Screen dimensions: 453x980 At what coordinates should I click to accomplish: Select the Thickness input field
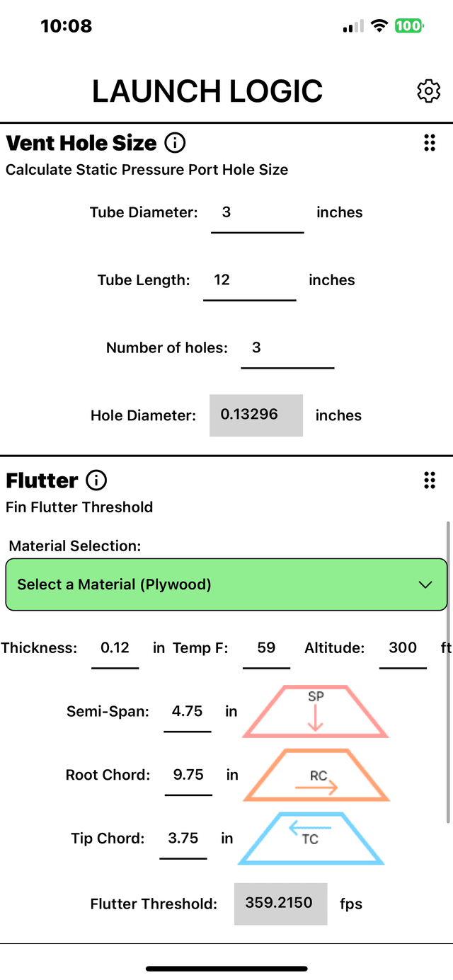click(x=115, y=647)
